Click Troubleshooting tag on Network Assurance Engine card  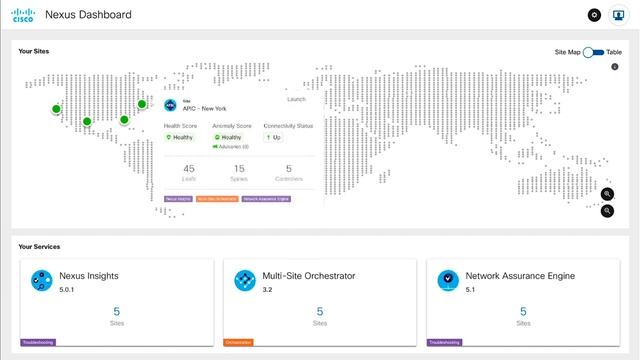[x=444, y=342]
